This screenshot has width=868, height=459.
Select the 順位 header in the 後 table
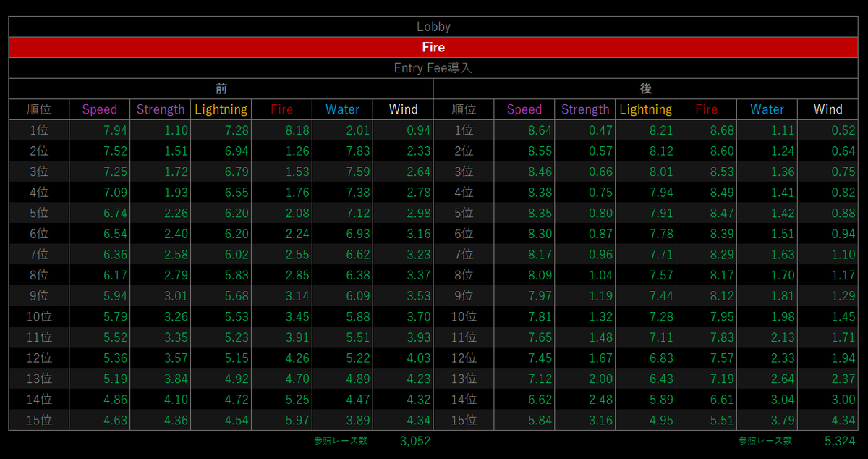point(464,109)
